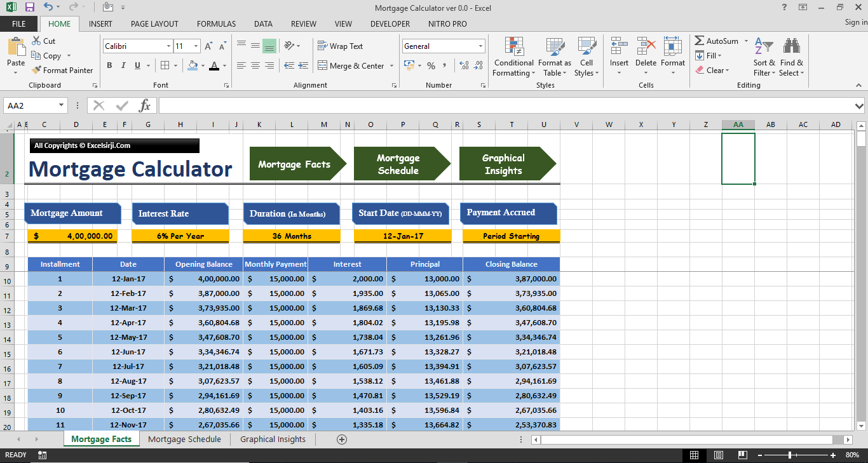Click the Graphical Insights arrow button

508,164
